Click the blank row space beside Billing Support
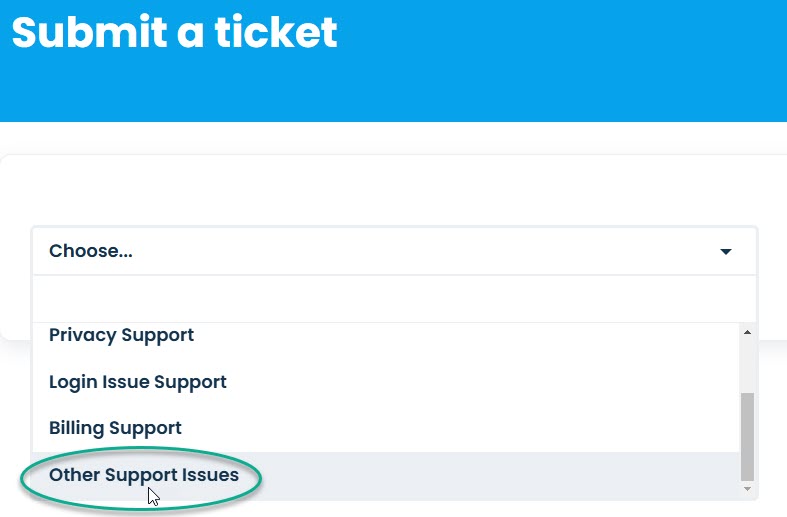This screenshot has width=787, height=517. pyautogui.click(x=461, y=428)
